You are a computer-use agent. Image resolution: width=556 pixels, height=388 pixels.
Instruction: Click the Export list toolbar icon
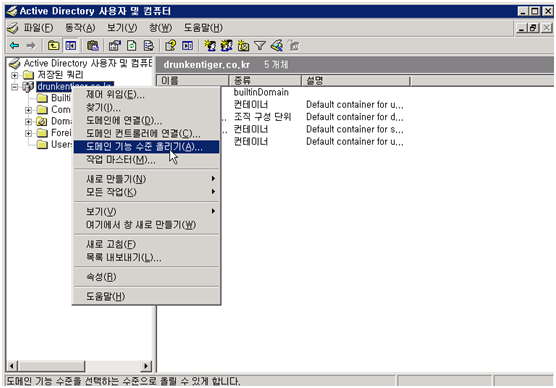[149, 46]
